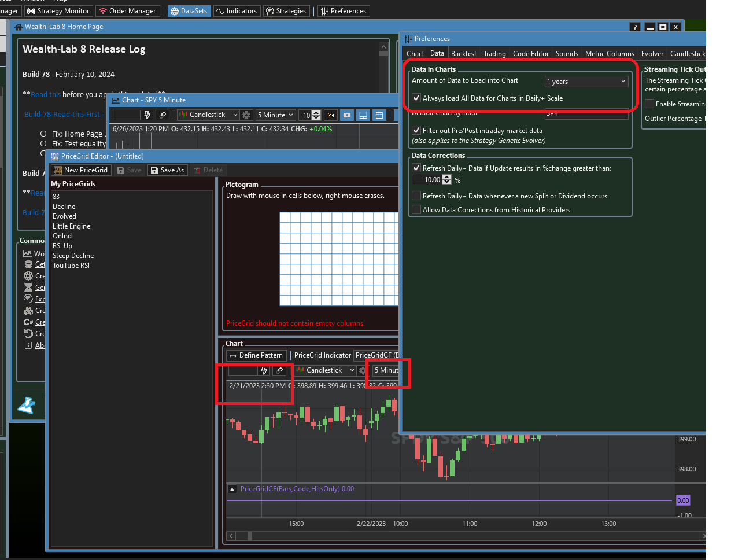Open Candlestick style dropdown in PriceGrid chart
Image resolution: width=731 pixels, height=560 pixels.
click(324, 370)
